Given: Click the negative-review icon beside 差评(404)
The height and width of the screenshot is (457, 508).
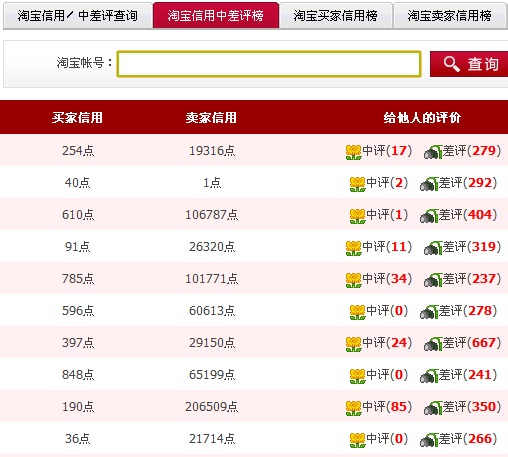Looking at the screenshot, I should pos(429,216).
